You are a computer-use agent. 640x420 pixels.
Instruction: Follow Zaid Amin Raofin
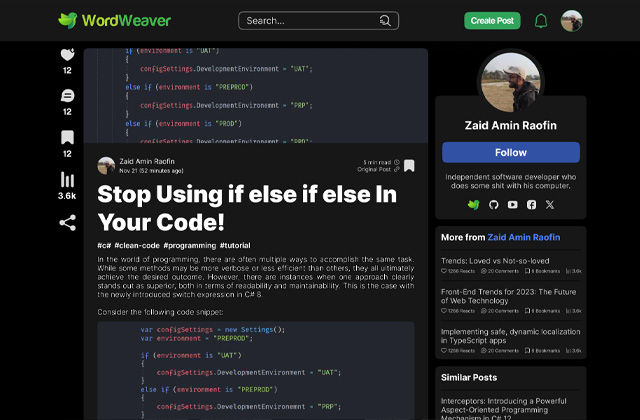click(x=511, y=152)
